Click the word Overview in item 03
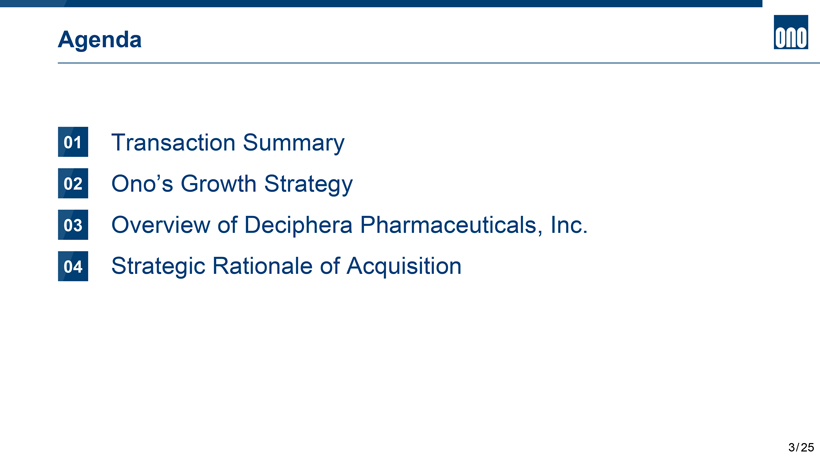 (x=160, y=226)
